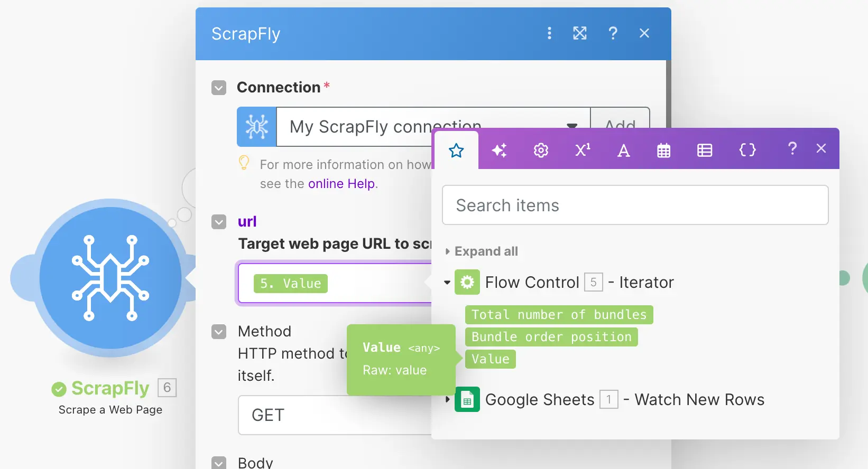The height and width of the screenshot is (469, 868).
Task: Open the online Help link
Action: [341, 184]
